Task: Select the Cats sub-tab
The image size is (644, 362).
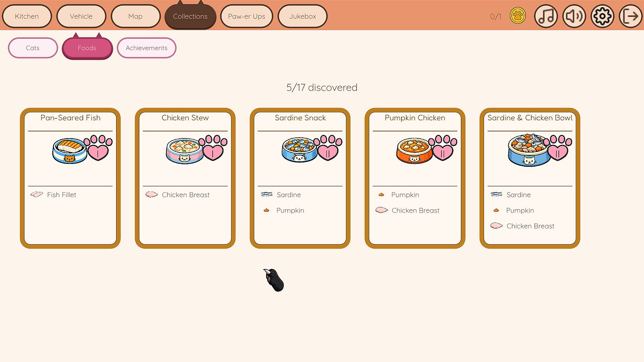Action: tap(33, 48)
